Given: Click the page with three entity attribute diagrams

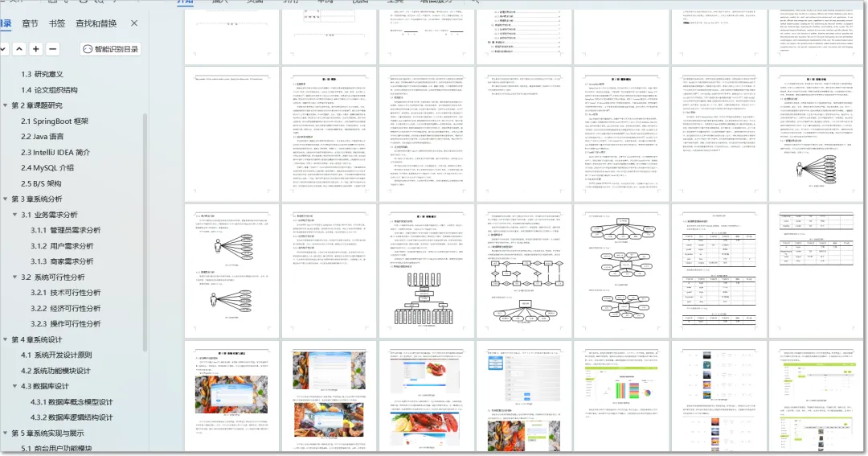Looking at the screenshot, I should pos(621,271).
